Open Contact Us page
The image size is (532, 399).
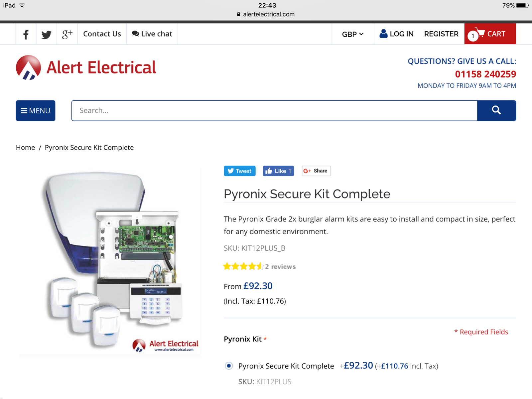click(x=102, y=34)
